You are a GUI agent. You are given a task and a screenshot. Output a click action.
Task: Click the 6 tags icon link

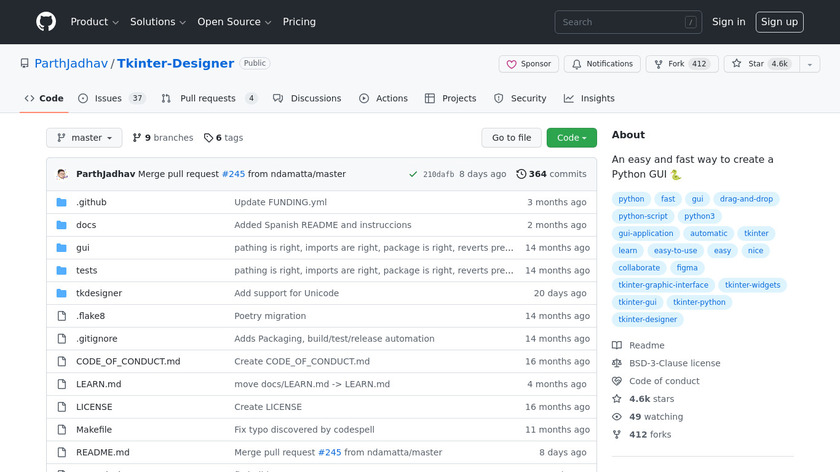[208, 138]
